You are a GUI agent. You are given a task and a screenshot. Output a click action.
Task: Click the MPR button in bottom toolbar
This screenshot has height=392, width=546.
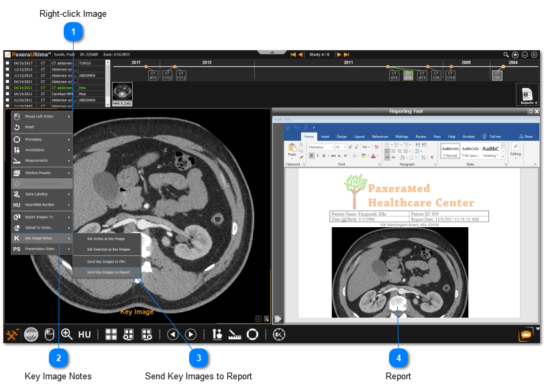click(32, 334)
